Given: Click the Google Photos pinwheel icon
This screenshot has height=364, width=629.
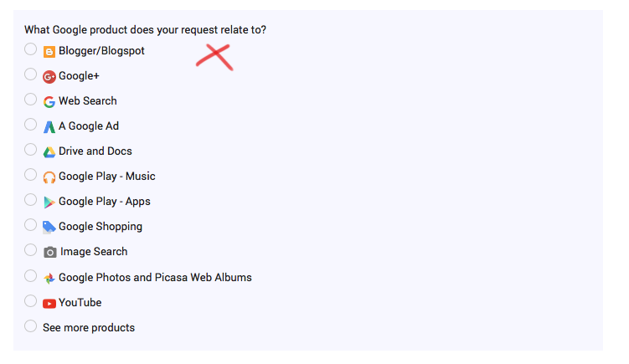Looking at the screenshot, I should (49, 278).
